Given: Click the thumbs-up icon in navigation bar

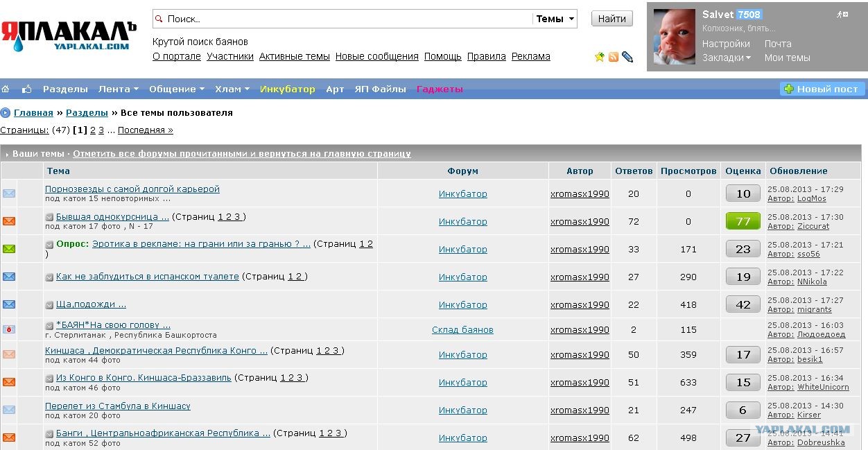Looking at the screenshot, I should click(27, 89).
